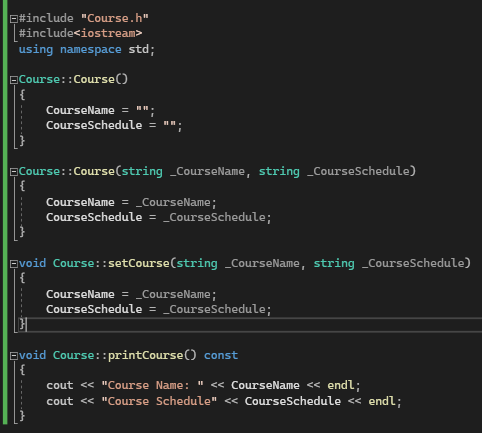
Task: Click the setCourse function name
Action: (139, 263)
